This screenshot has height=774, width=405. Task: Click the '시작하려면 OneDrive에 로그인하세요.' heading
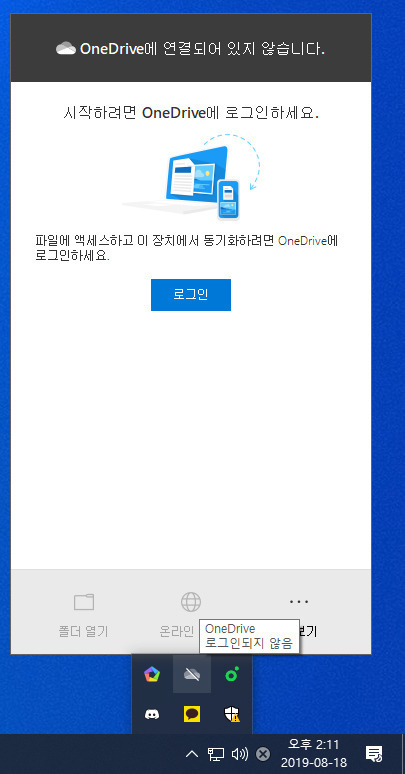[191, 113]
